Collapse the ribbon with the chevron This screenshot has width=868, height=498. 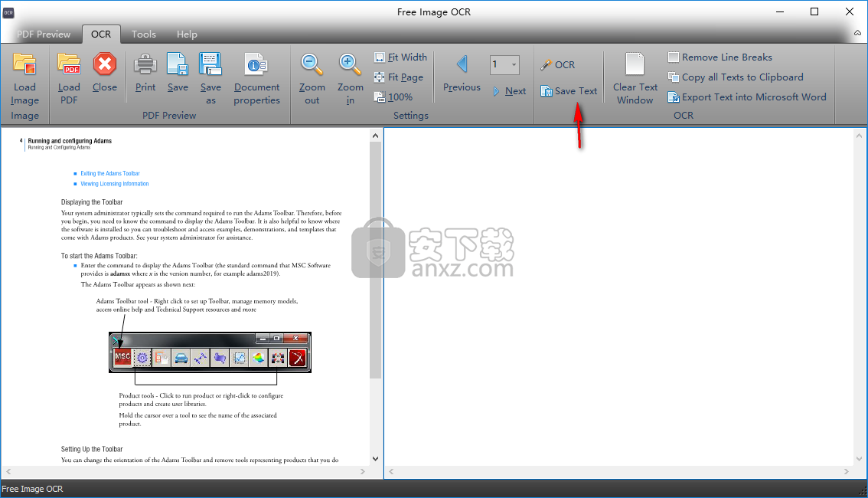(x=857, y=33)
